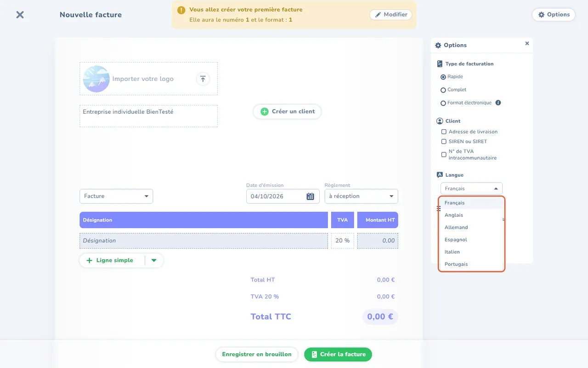Open the calendar icon in date field
Image resolution: width=588 pixels, height=368 pixels.
point(311,196)
